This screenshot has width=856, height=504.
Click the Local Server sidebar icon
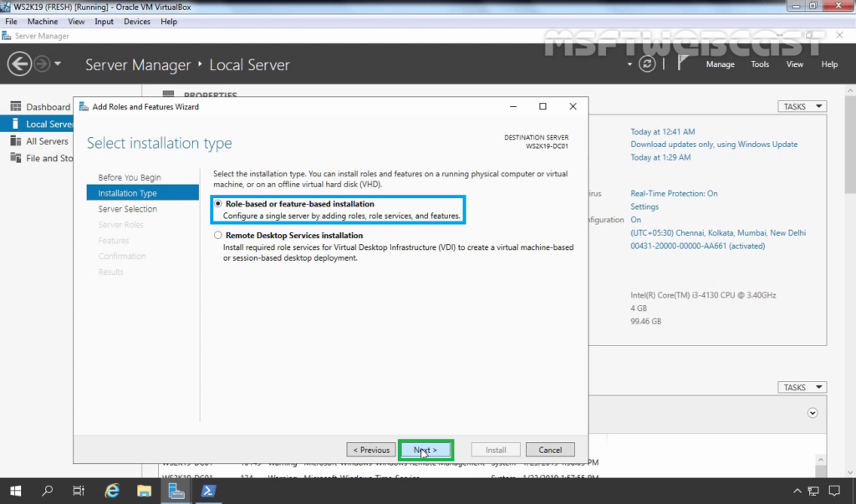pyautogui.click(x=15, y=124)
